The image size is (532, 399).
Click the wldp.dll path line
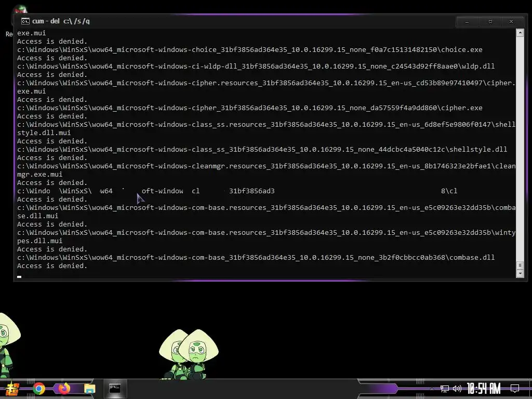(x=256, y=66)
